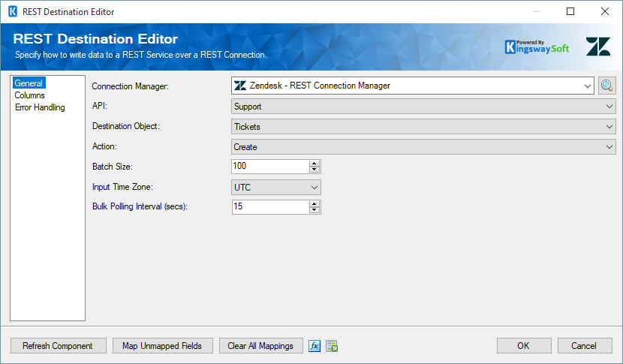Click the Map Unmapped Fields button

(x=162, y=346)
